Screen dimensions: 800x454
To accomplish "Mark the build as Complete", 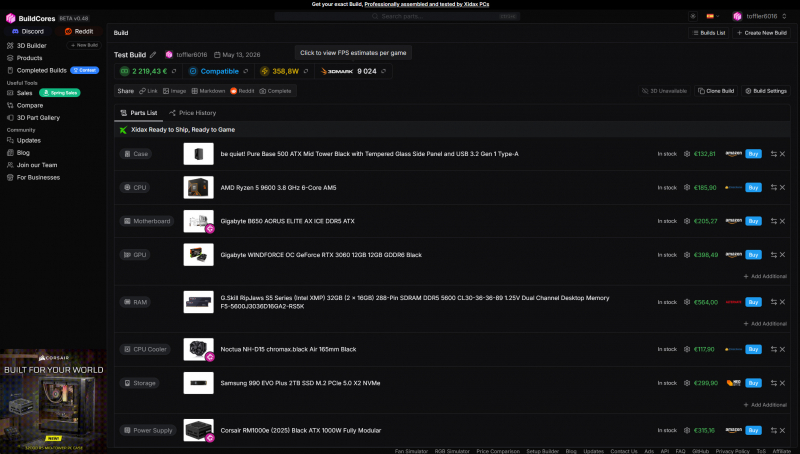I will [x=276, y=91].
